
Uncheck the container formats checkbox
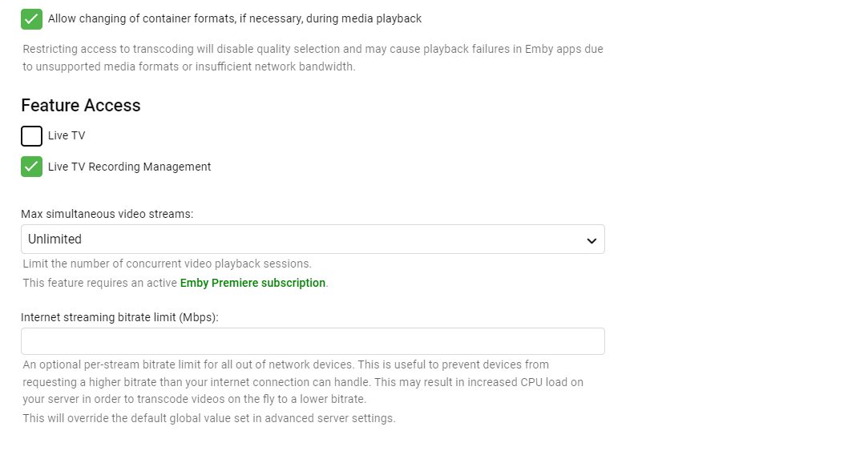[x=31, y=18]
